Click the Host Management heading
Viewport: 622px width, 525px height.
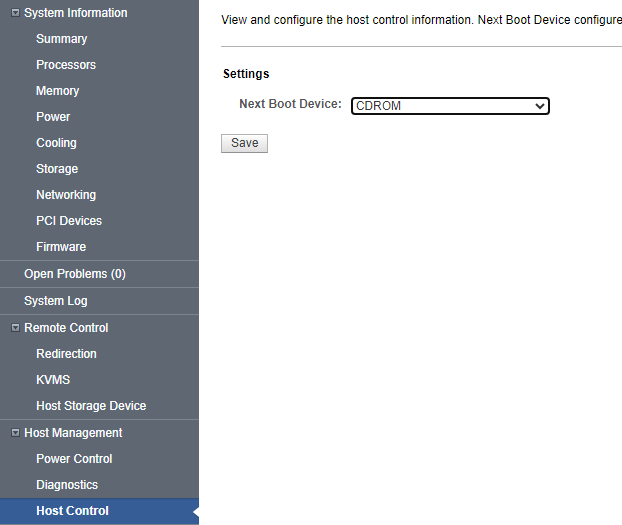[73, 433]
